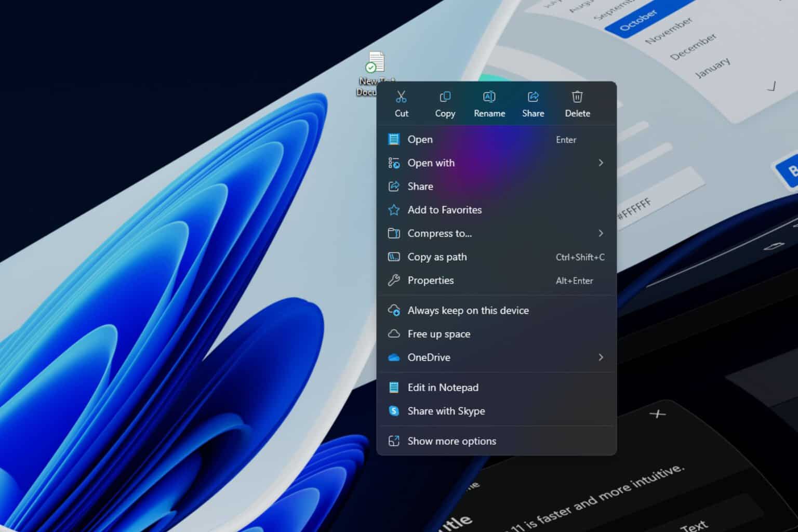The width and height of the screenshot is (798, 532).
Task: Choose Open from the context menu
Action: click(x=420, y=140)
